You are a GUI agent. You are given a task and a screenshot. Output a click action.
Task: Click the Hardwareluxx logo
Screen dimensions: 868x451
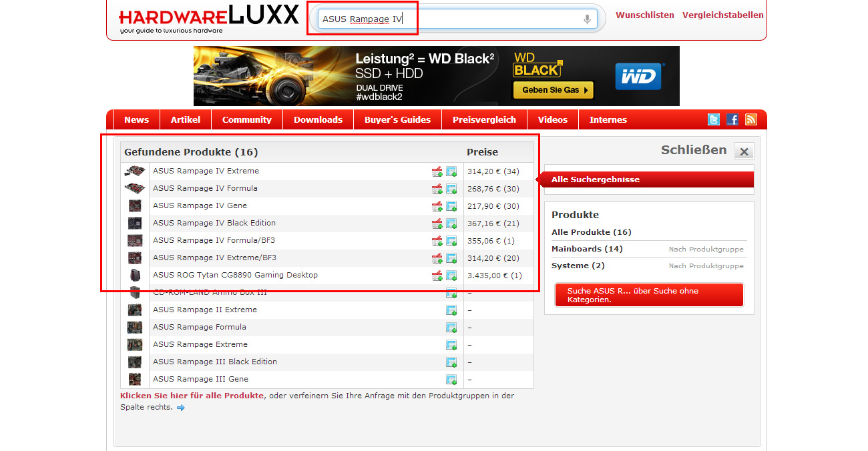(x=209, y=18)
